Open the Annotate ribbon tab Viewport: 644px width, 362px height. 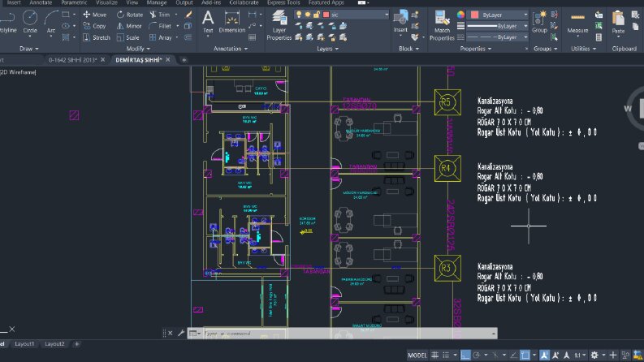41,2
